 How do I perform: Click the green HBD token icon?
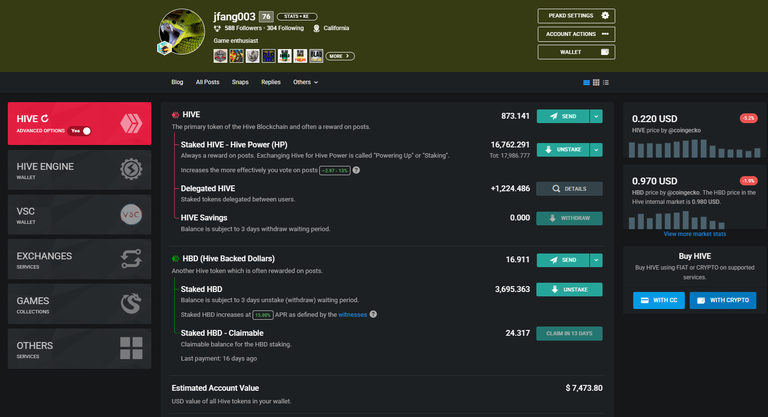(x=175, y=259)
